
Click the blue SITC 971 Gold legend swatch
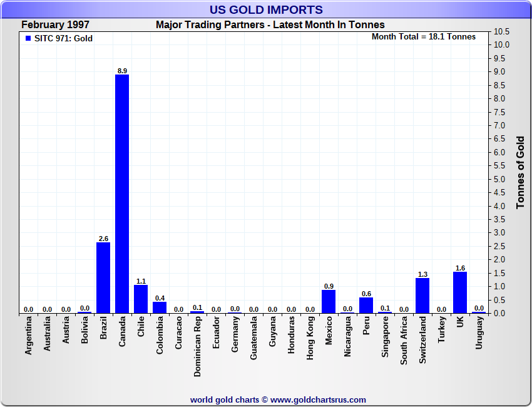(x=28, y=38)
